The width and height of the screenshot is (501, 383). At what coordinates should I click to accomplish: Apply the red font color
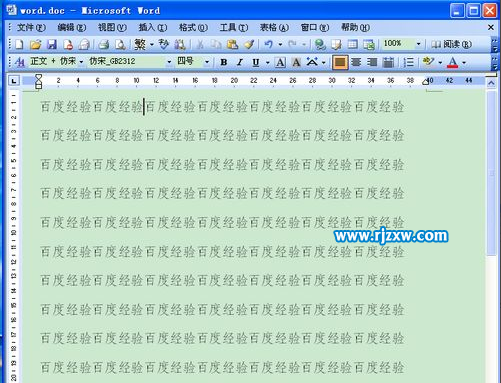point(452,62)
